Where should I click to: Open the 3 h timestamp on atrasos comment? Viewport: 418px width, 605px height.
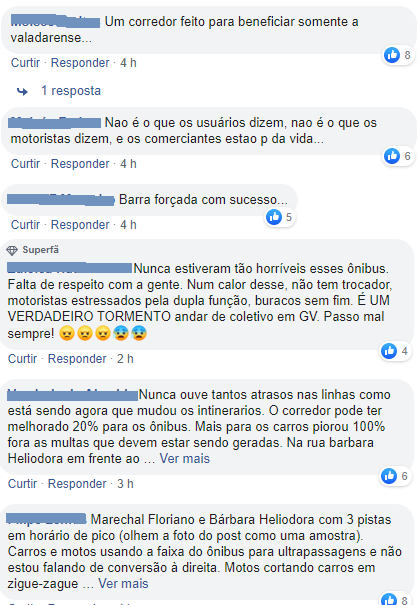[125, 484]
